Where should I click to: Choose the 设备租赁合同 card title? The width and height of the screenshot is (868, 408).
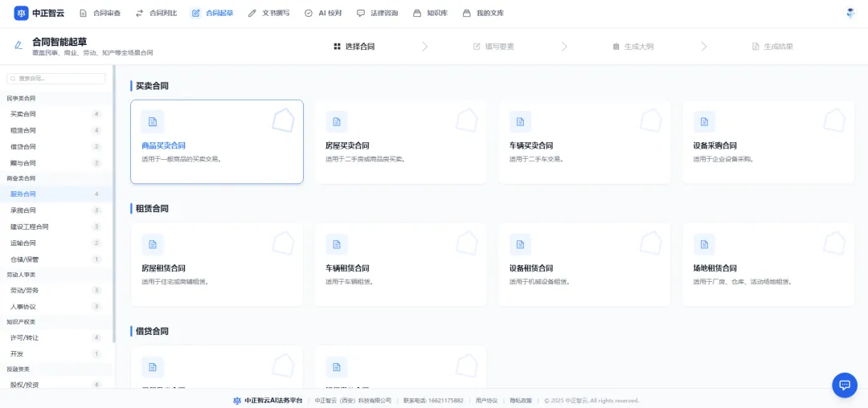click(x=531, y=269)
